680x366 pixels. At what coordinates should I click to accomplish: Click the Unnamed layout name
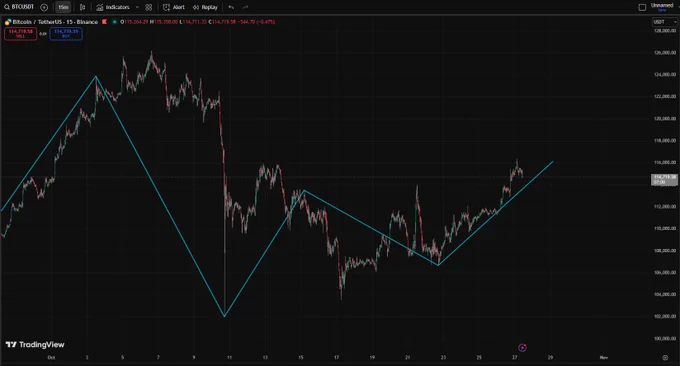[x=662, y=5]
